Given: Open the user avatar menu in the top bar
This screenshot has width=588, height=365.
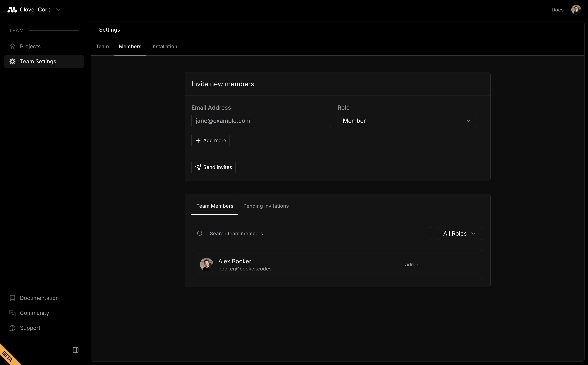Looking at the screenshot, I should tap(576, 10).
